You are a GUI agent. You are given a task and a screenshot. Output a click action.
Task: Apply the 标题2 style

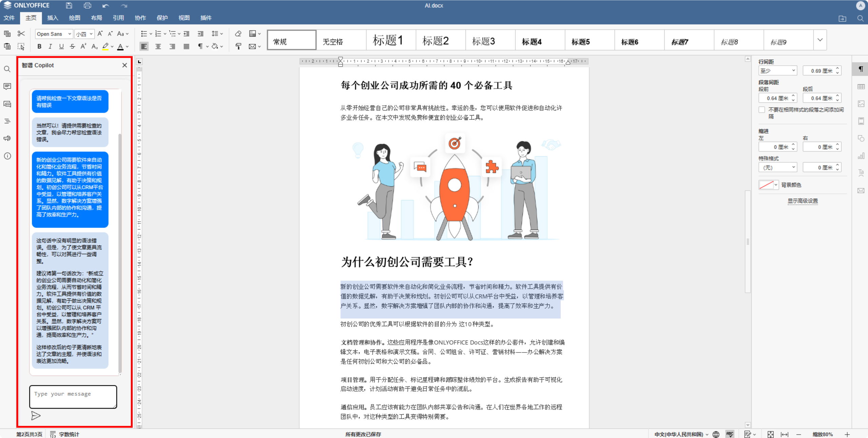441,40
